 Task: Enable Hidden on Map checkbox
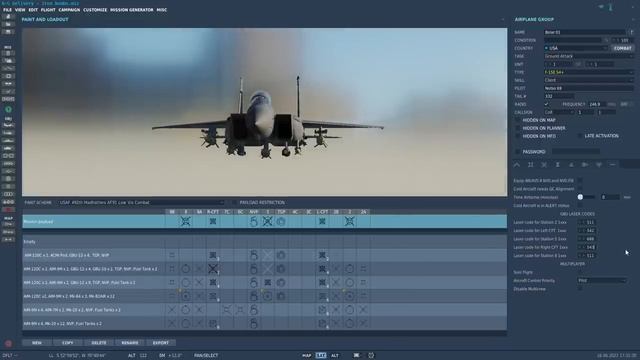517,120
